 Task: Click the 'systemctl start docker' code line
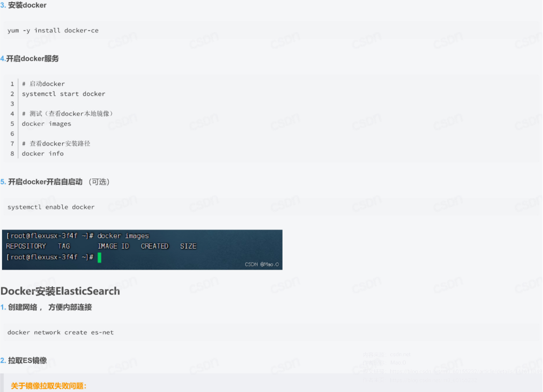point(63,94)
